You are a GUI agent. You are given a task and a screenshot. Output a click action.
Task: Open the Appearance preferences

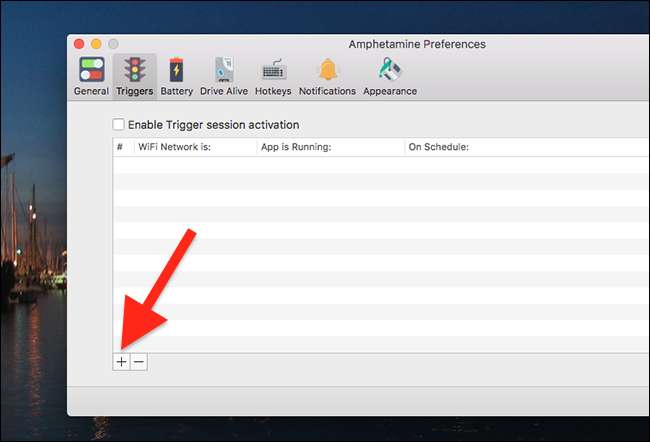(x=390, y=76)
